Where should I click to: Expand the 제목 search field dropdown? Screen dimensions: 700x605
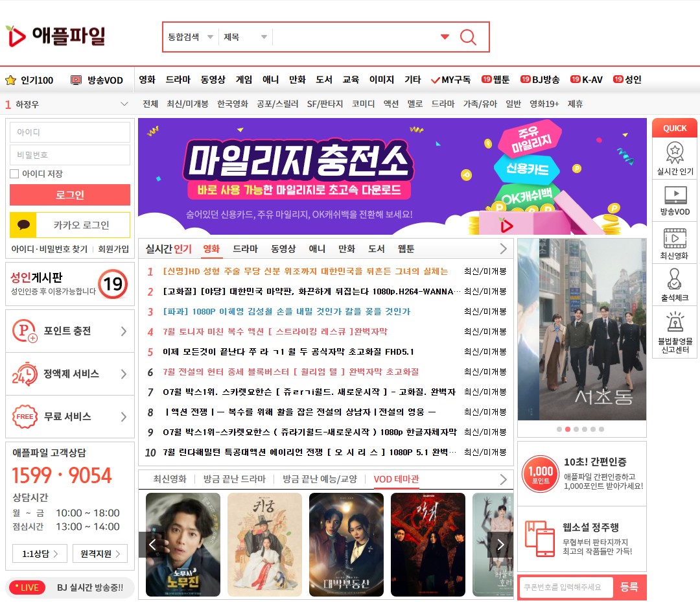pyautogui.click(x=247, y=37)
